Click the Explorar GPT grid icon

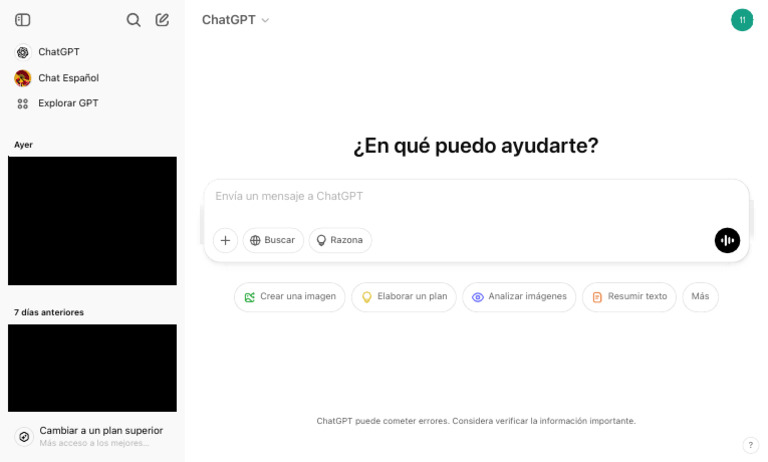(x=23, y=103)
